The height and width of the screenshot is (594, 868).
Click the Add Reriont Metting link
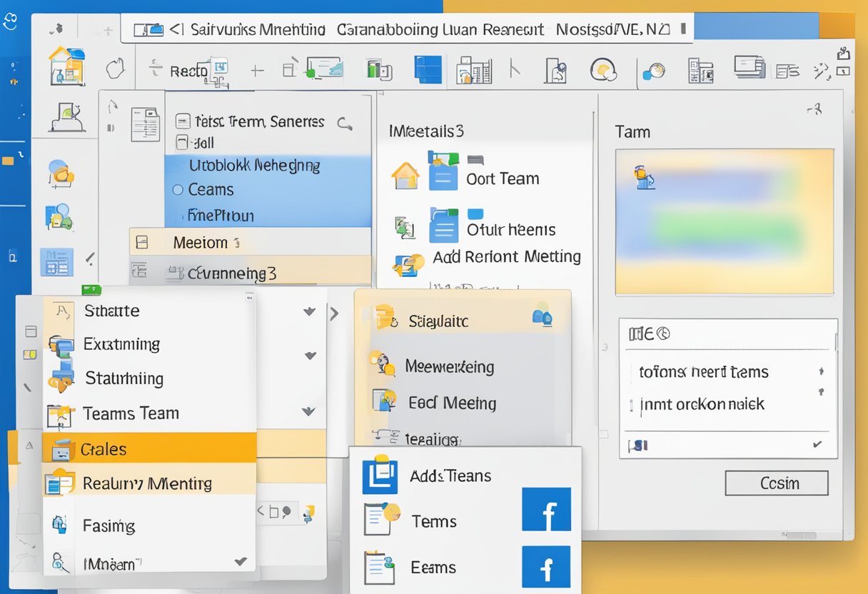coord(506,257)
